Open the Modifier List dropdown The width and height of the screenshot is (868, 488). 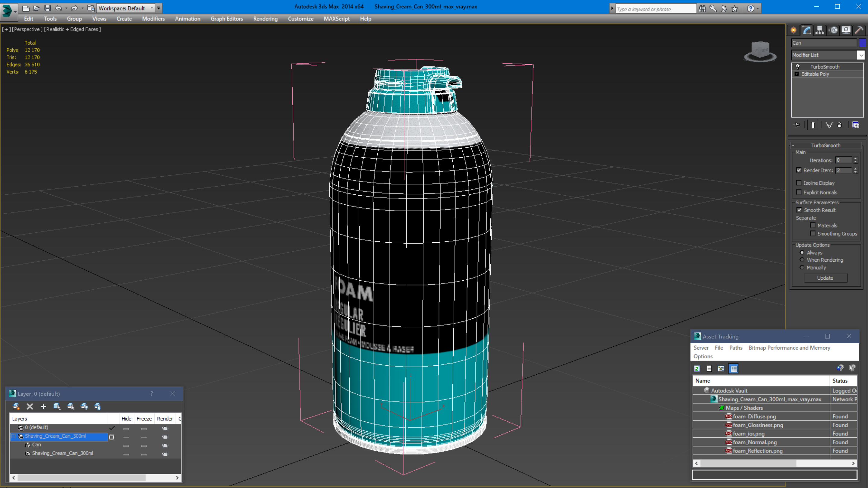tap(861, 55)
